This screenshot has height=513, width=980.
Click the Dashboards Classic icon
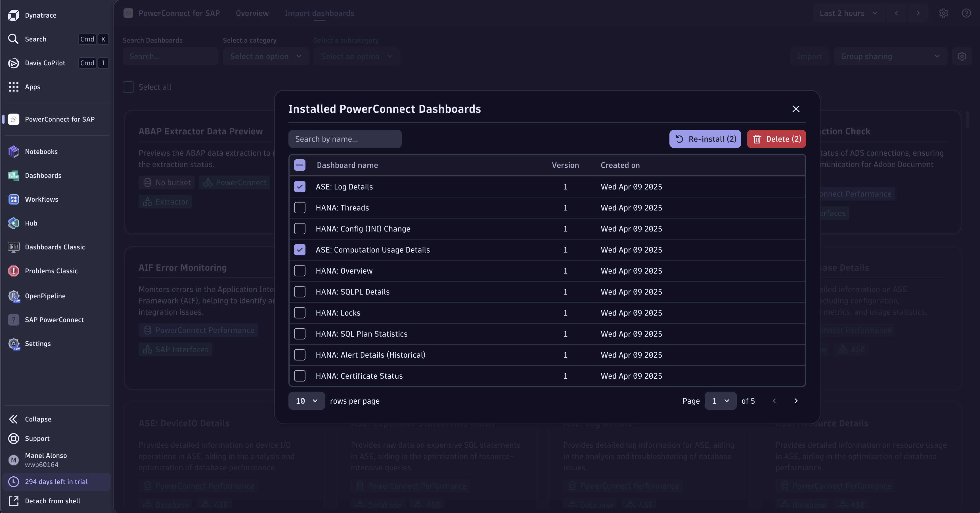pos(14,247)
